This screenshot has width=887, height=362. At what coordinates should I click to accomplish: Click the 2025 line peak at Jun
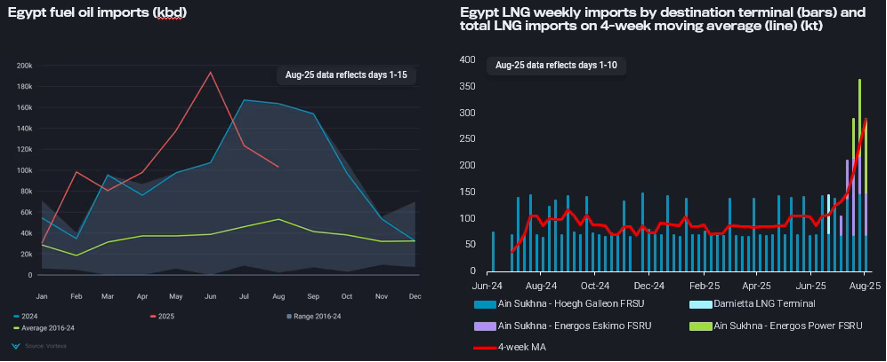pyautogui.click(x=210, y=72)
